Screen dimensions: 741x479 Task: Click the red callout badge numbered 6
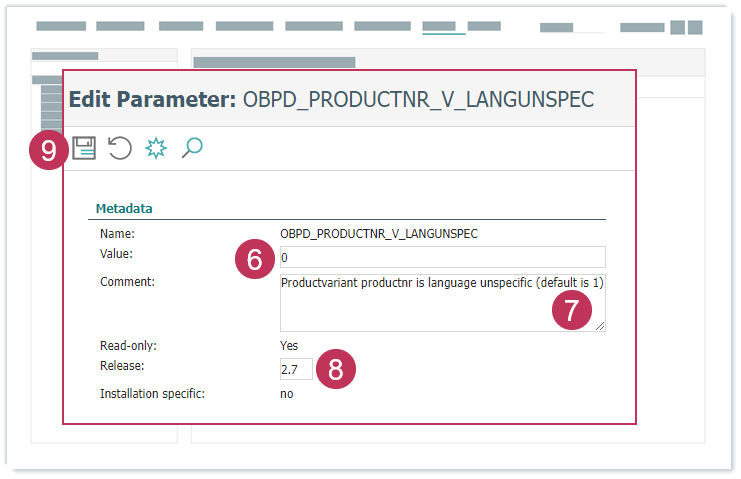[x=254, y=260]
